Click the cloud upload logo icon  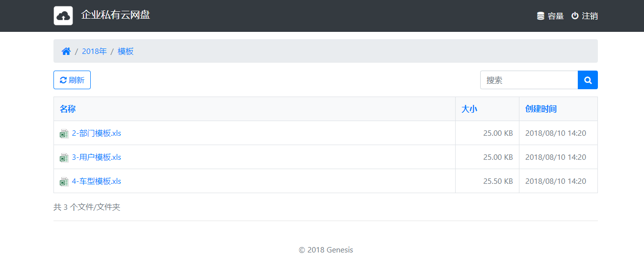click(63, 16)
